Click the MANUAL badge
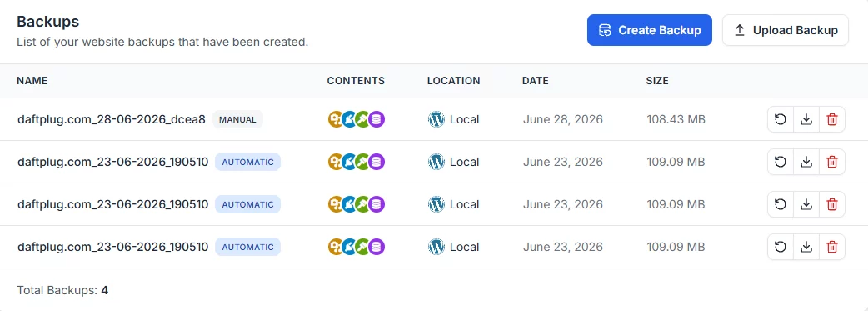This screenshot has width=868, height=311. [238, 119]
